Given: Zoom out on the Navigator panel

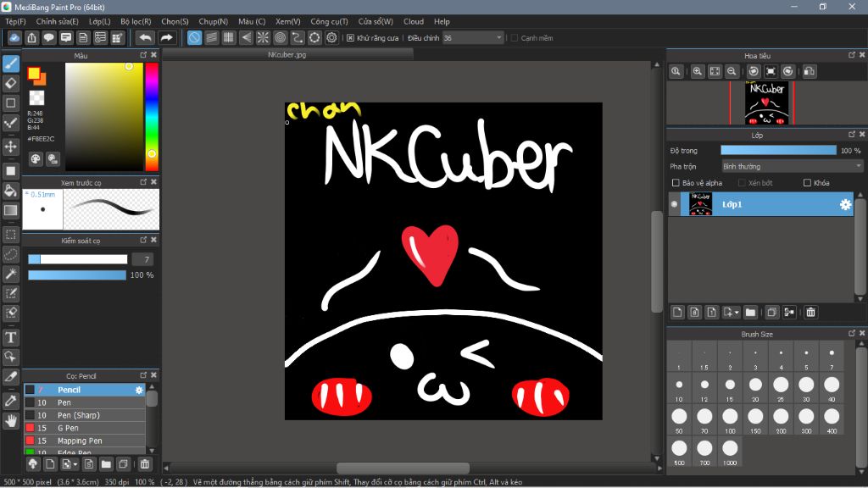Looking at the screenshot, I should 732,71.
